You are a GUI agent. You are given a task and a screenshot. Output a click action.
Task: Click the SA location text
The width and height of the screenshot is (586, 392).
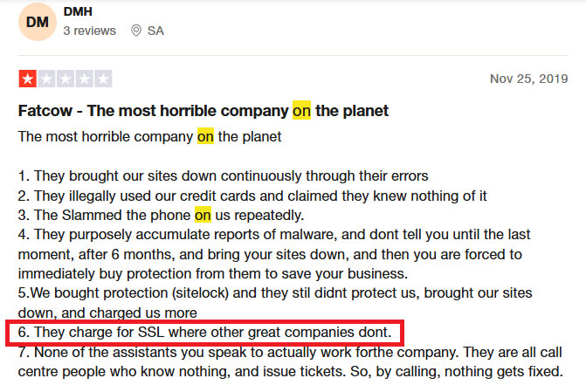click(x=155, y=31)
